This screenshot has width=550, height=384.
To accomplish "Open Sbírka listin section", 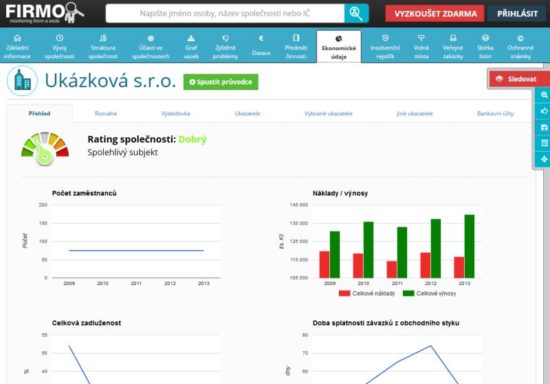I will [x=485, y=47].
